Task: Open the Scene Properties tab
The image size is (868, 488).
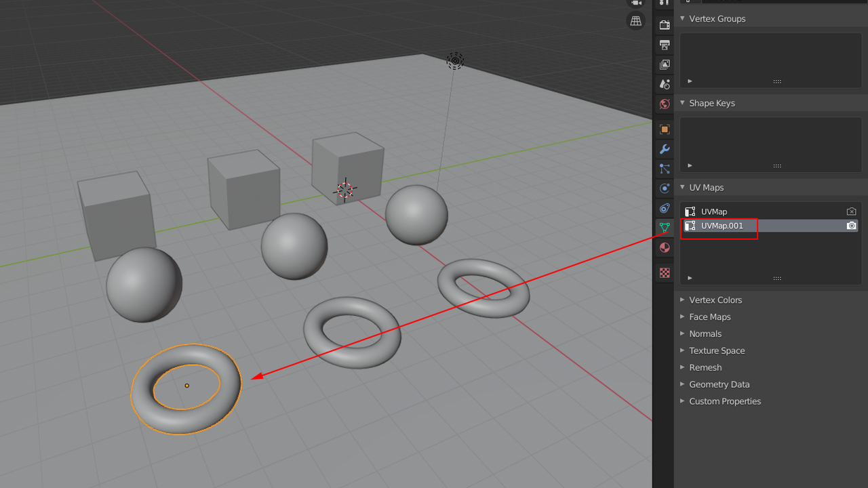Action: (664, 84)
